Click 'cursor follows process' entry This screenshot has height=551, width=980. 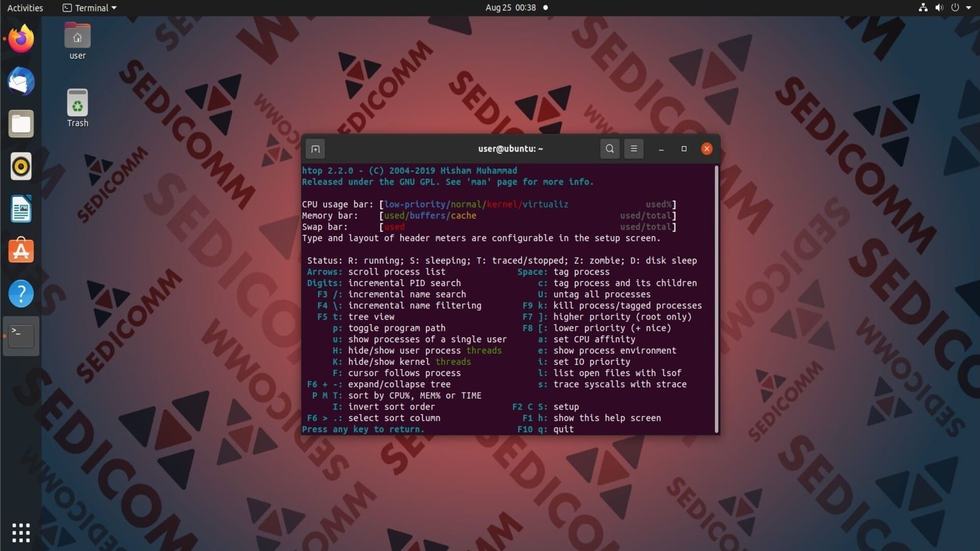(404, 372)
